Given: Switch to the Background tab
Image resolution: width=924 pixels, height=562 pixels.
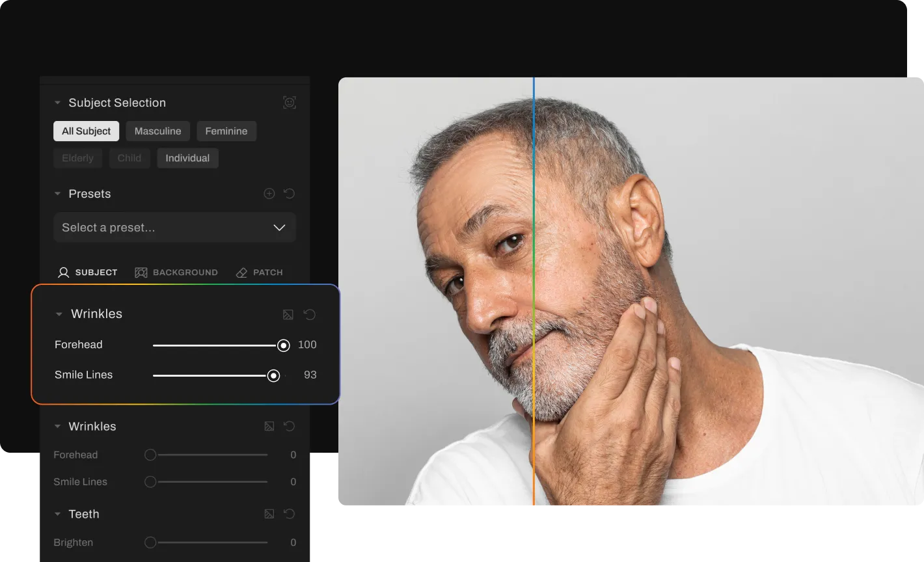Looking at the screenshot, I should tap(176, 273).
